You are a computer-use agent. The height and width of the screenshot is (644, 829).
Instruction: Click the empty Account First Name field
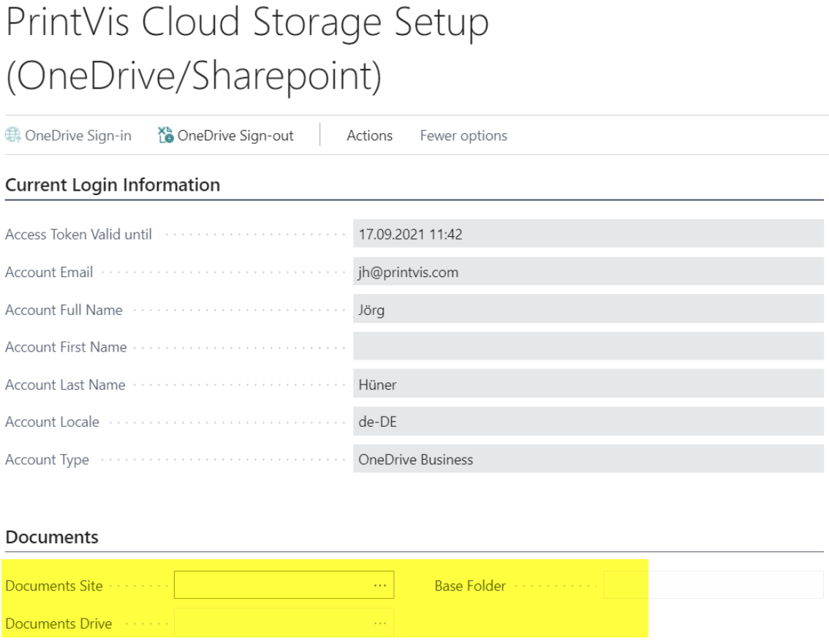tap(588, 346)
